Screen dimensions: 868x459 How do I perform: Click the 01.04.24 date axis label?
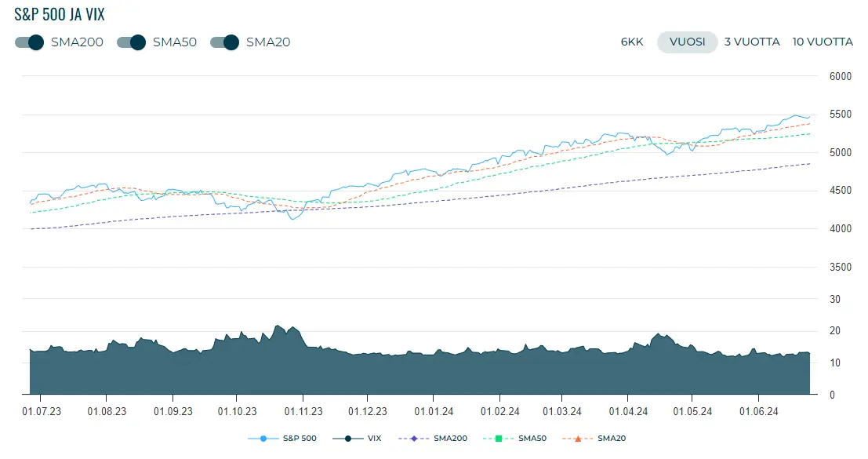coord(628,411)
